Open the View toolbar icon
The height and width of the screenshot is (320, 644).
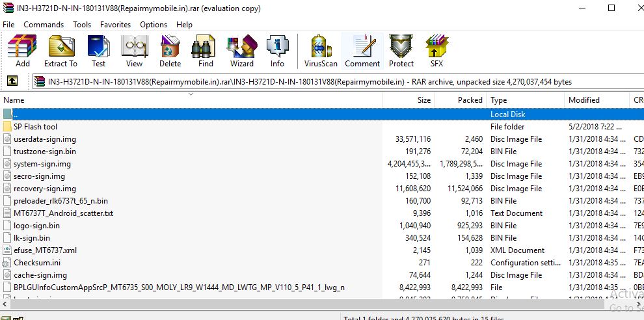click(x=134, y=51)
